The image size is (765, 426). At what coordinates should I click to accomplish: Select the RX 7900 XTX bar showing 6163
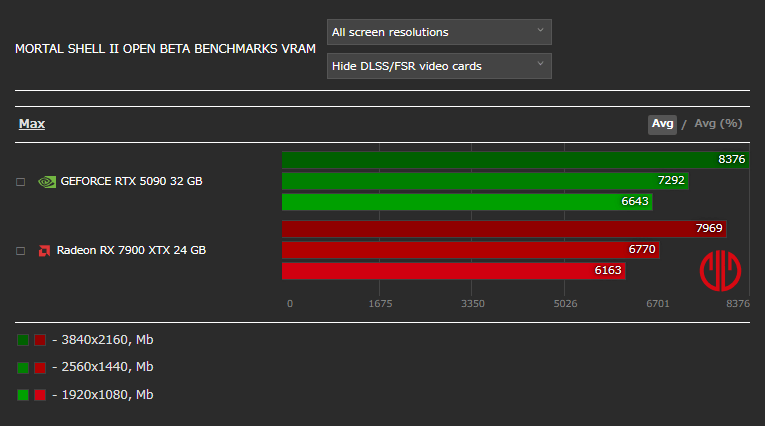pos(454,271)
